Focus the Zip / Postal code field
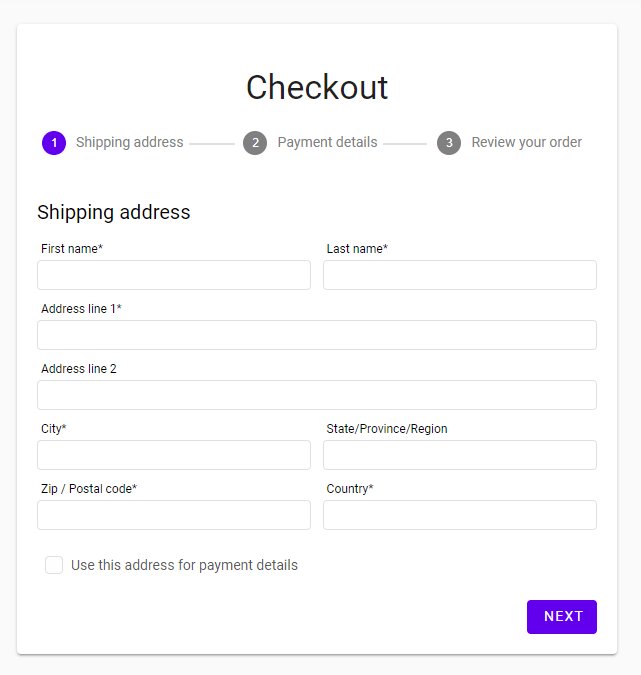This screenshot has width=641, height=675. pyautogui.click(x=174, y=515)
